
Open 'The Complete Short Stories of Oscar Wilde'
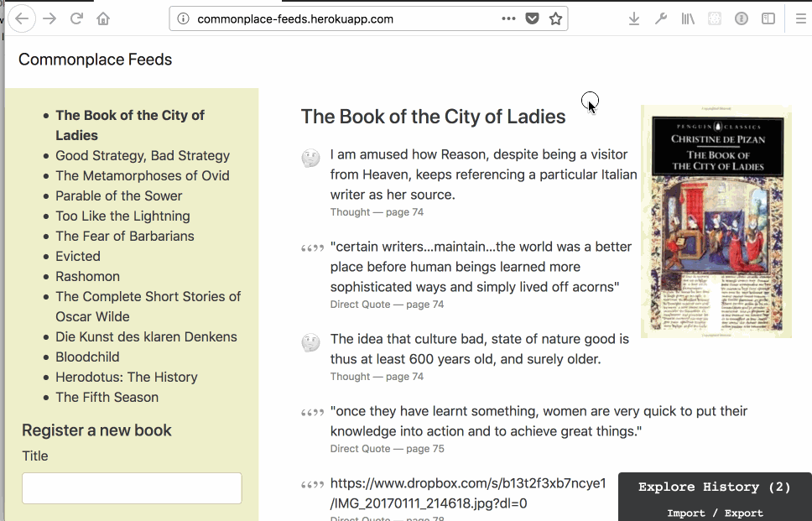(x=148, y=307)
